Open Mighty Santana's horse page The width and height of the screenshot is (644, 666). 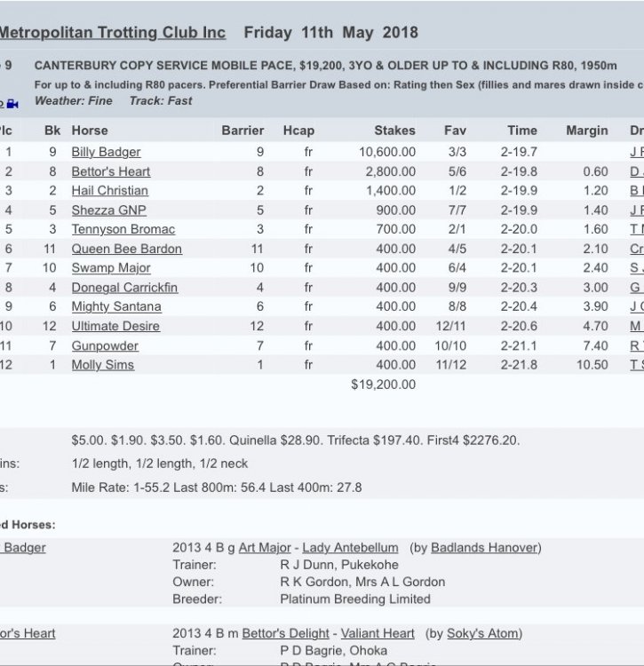point(116,306)
